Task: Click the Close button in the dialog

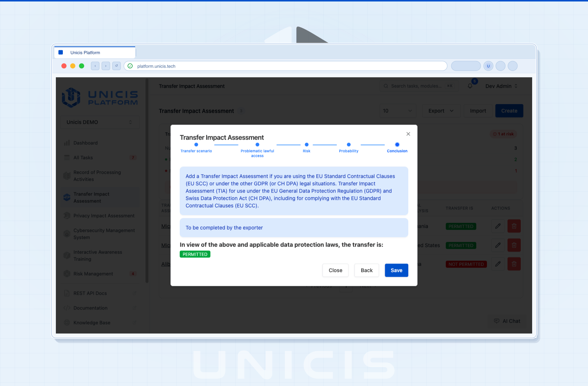Action: coord(335,270)
